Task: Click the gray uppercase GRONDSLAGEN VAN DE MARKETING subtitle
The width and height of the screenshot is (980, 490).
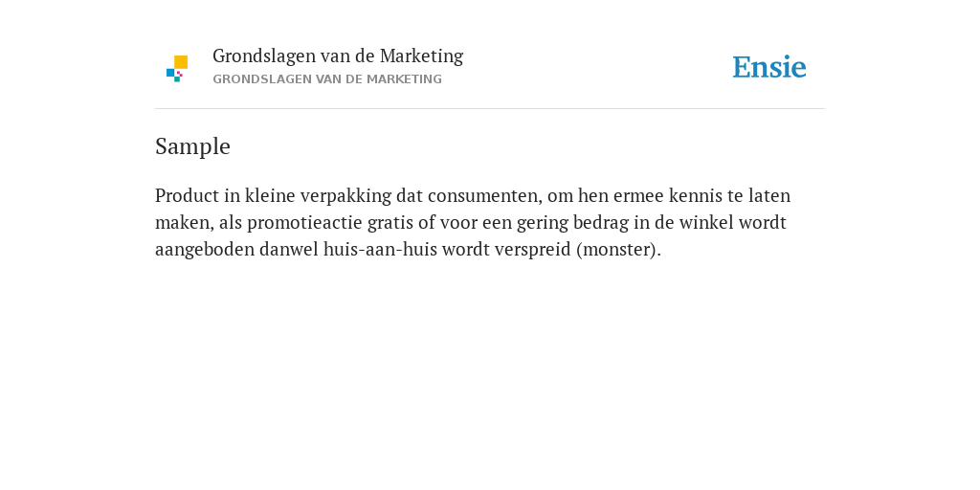Action: click(327, 79)
